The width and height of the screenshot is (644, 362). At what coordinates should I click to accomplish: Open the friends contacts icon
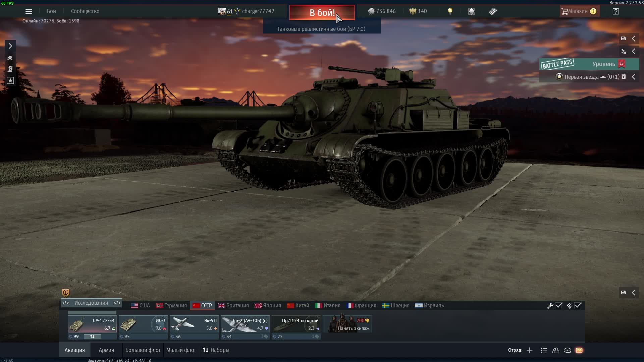556,350
